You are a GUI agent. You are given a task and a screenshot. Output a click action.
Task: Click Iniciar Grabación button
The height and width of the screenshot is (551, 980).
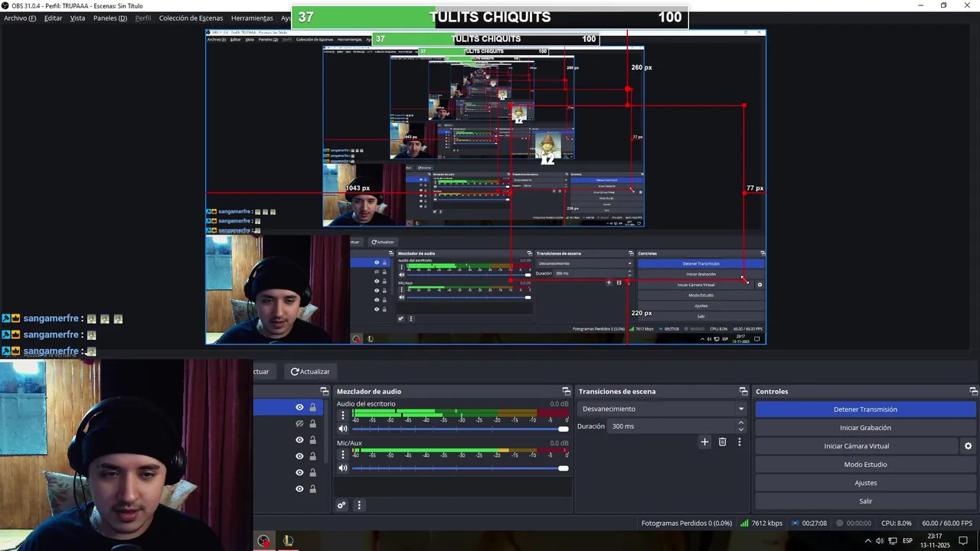865,428
